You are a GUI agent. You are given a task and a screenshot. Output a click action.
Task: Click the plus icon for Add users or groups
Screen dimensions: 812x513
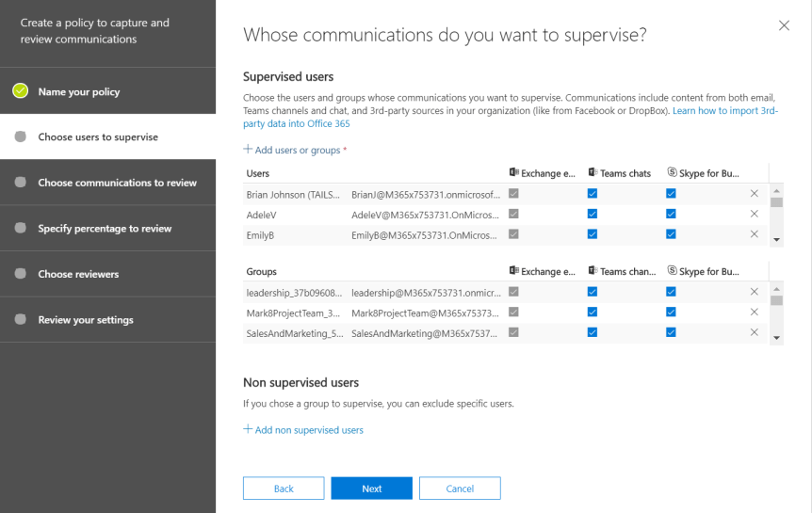(x=249, y=150)
